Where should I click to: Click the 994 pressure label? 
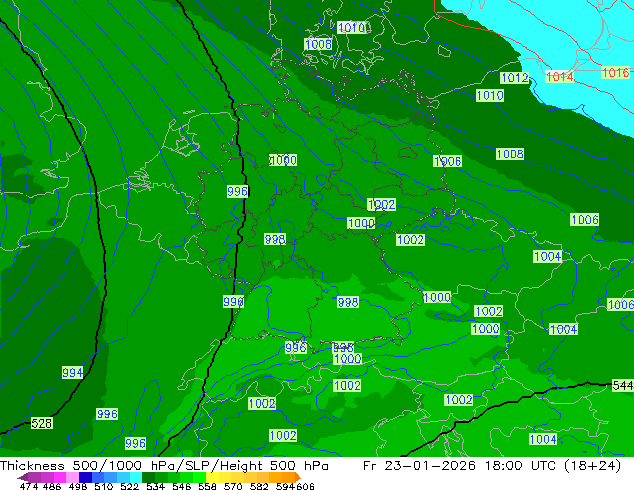pos(72,372)
